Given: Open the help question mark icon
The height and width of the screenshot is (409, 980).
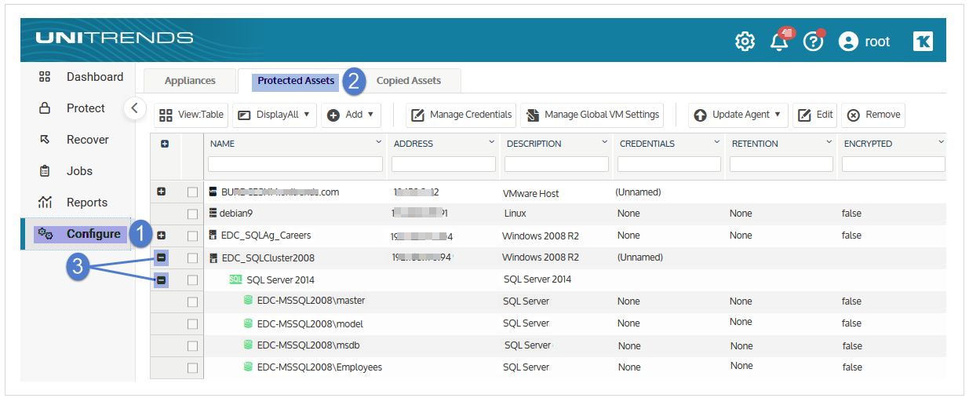Looking at the screenshot, I should pyautogui.click(x=814, y=42).
